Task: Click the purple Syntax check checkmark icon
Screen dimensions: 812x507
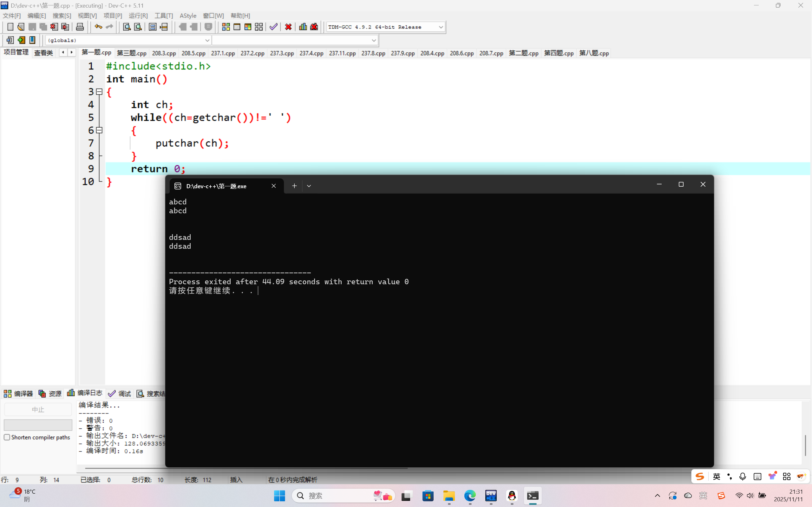Action: 273,27
